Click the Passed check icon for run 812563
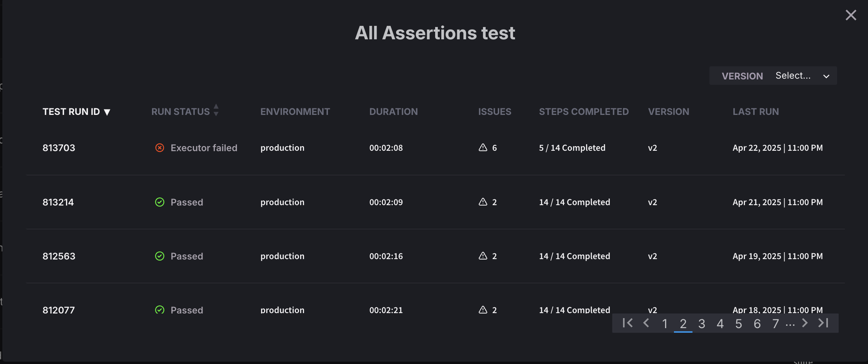The image size is (868, 364). pyautogui.click(x=160, y=256)
